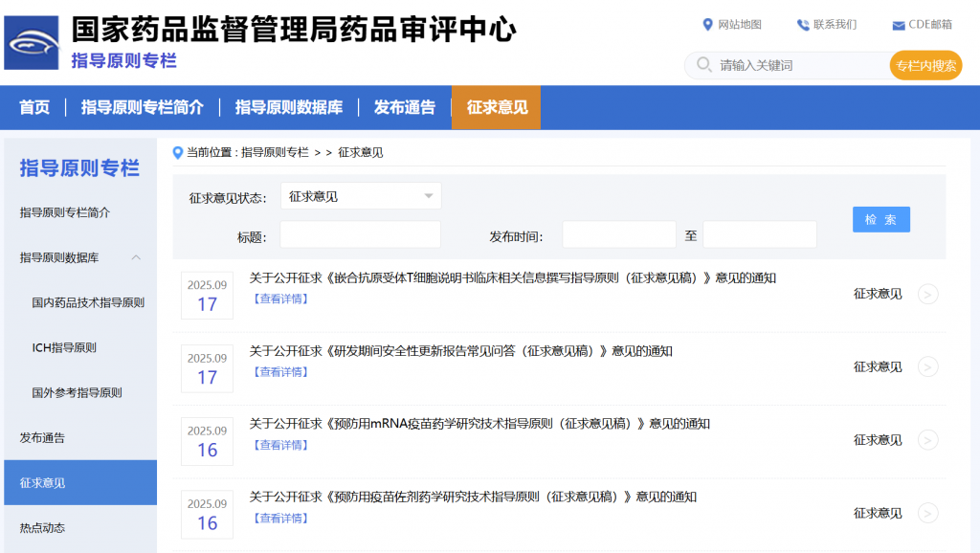The width and height of the screenshot is (980, 553).
Task: Click 查看详情 under 嵌合抗原受体T细胞 notice
Action: [280, 299]
